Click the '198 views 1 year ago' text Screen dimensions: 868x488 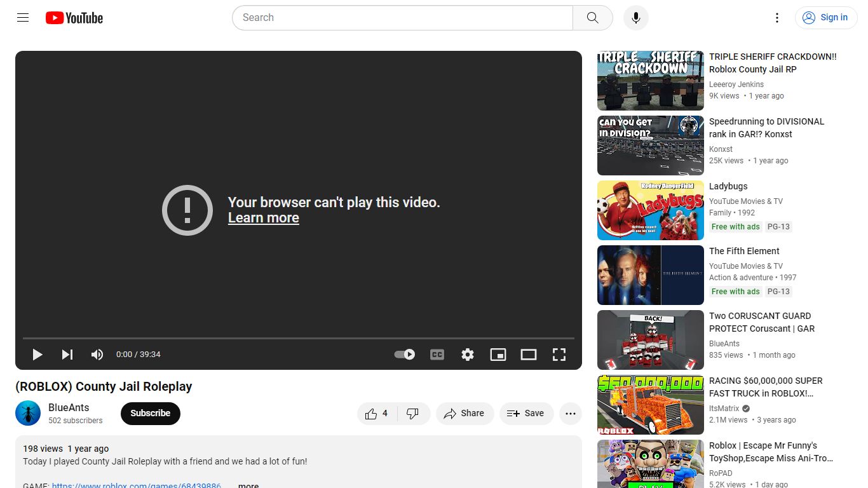(66, 449)
